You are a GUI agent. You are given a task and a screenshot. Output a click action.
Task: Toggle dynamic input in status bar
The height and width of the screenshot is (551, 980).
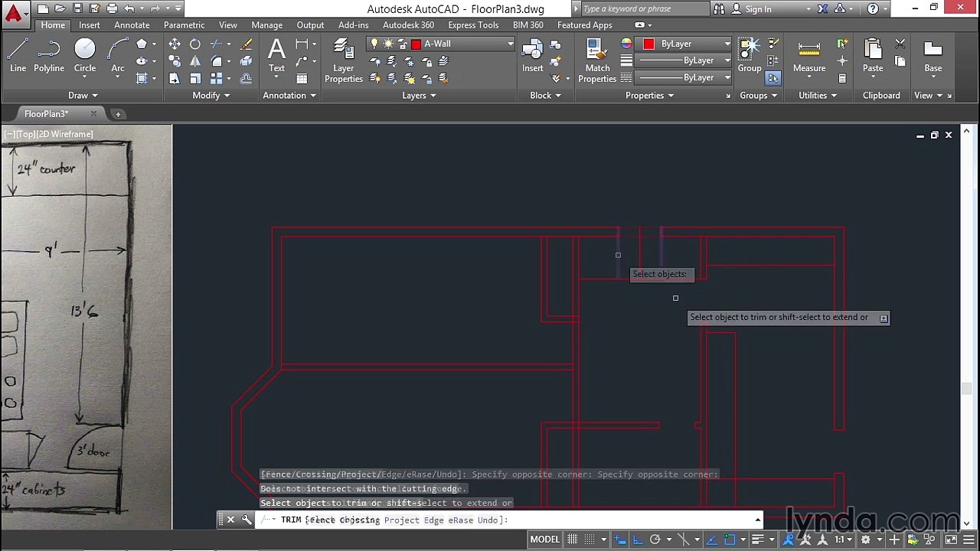click(x=620, y=540)
